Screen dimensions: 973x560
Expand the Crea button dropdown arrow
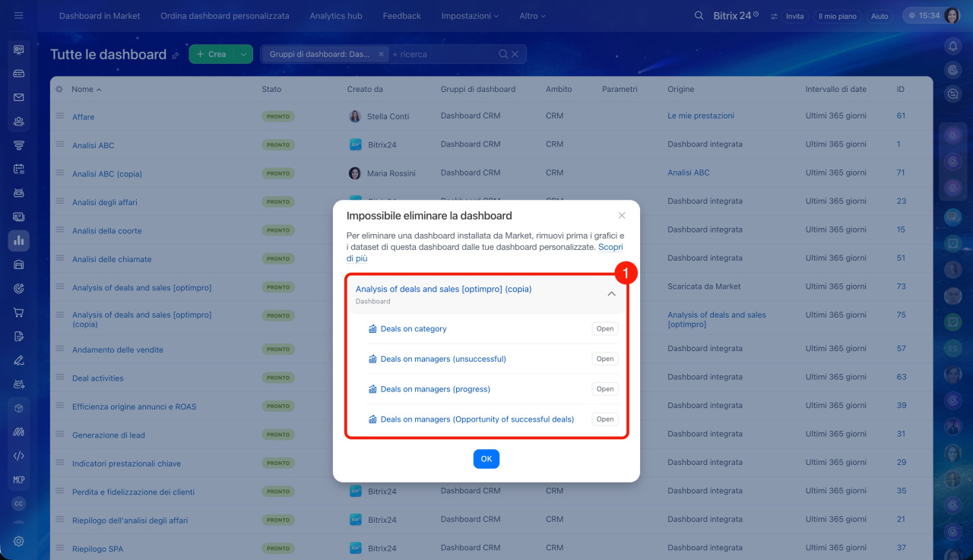tap(242, 54)
